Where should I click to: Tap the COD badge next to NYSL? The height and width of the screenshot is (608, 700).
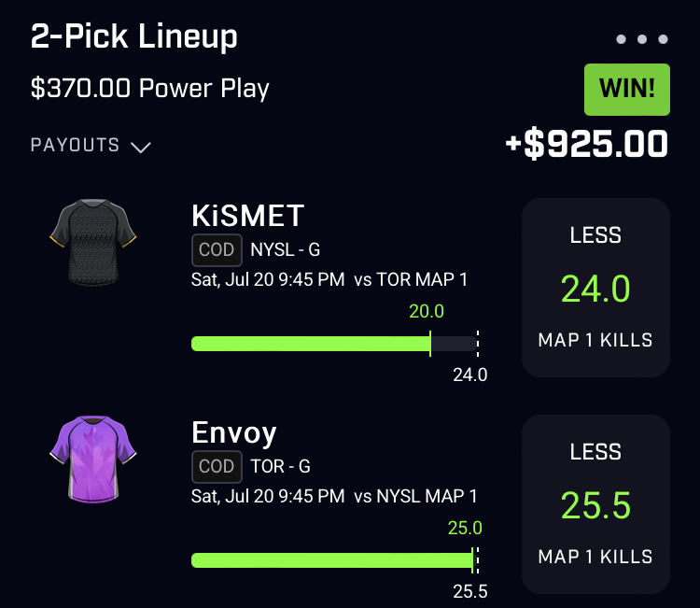click(217, 249)
